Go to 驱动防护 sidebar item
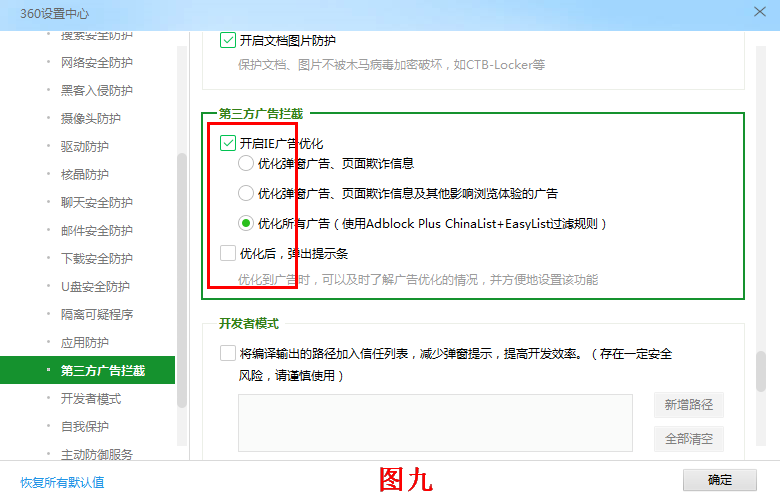The image size is (780, 500). point(85,147)
